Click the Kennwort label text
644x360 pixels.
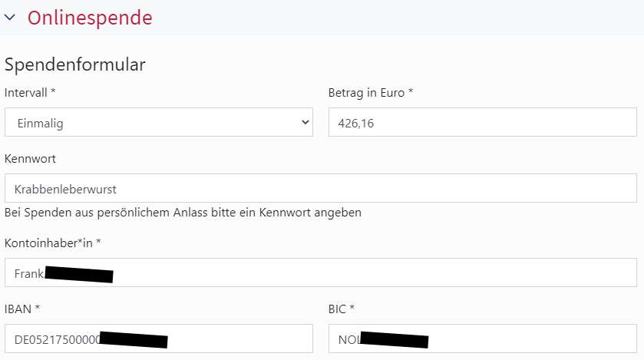click(x=30, y=159)
